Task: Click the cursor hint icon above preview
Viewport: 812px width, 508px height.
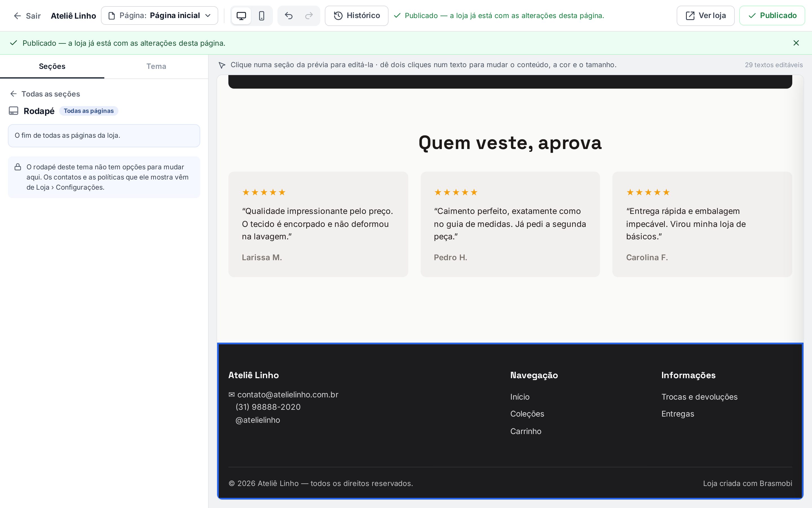Action: coord(222,65)
